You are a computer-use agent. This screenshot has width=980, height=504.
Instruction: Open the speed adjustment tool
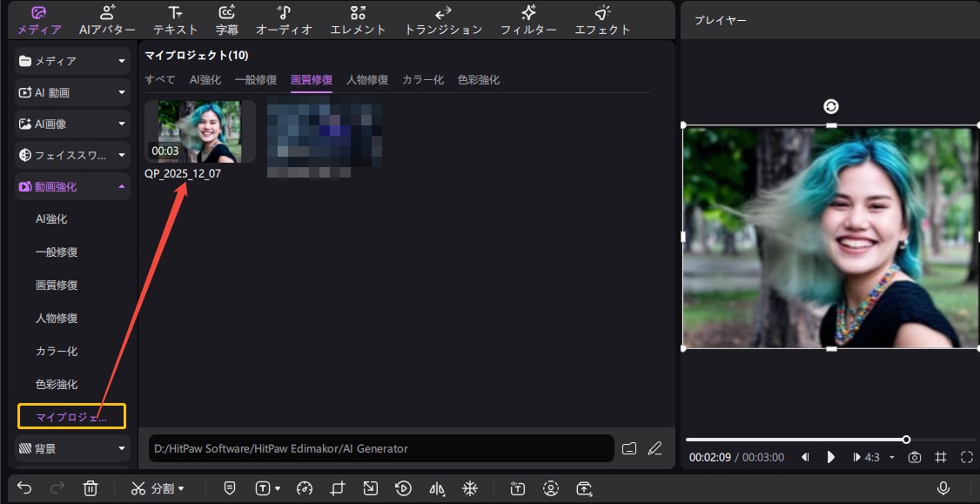(304, 488)
